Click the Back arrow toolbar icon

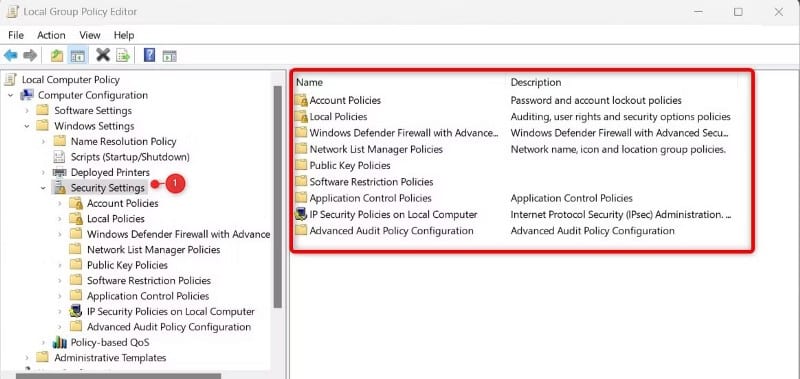click(11, 55)
